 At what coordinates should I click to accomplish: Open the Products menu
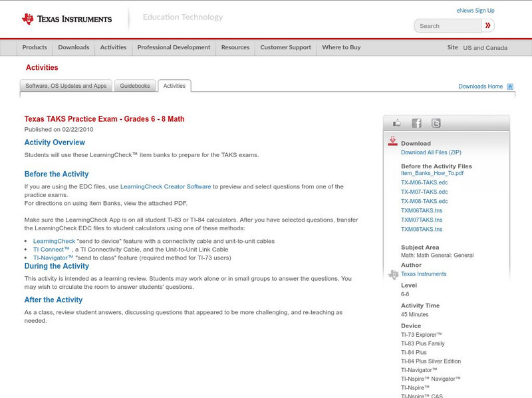coord(35,47)
